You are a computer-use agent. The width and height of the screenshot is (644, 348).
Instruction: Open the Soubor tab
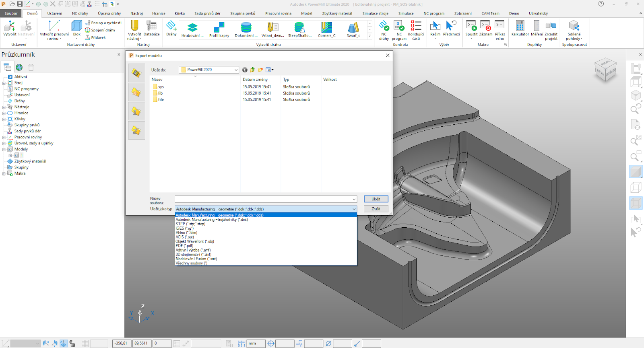click(x=11, y=13)
